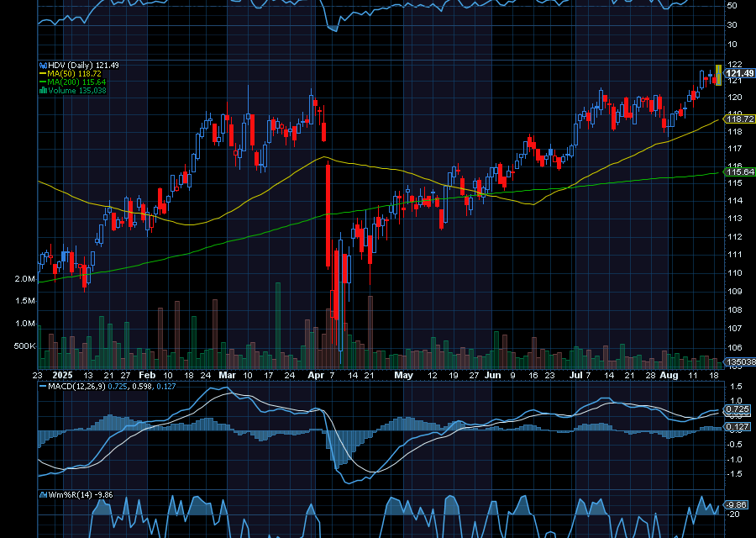Image resolution: width=756 pixels, height=538 pixels.
Task: Click the blue line icon beside MACD(12,26,9)
Action: 42,386
